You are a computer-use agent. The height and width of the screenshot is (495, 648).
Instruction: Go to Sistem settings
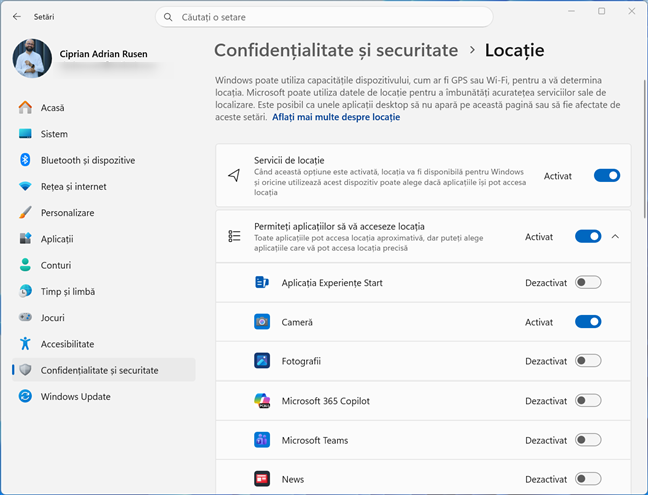103,134
